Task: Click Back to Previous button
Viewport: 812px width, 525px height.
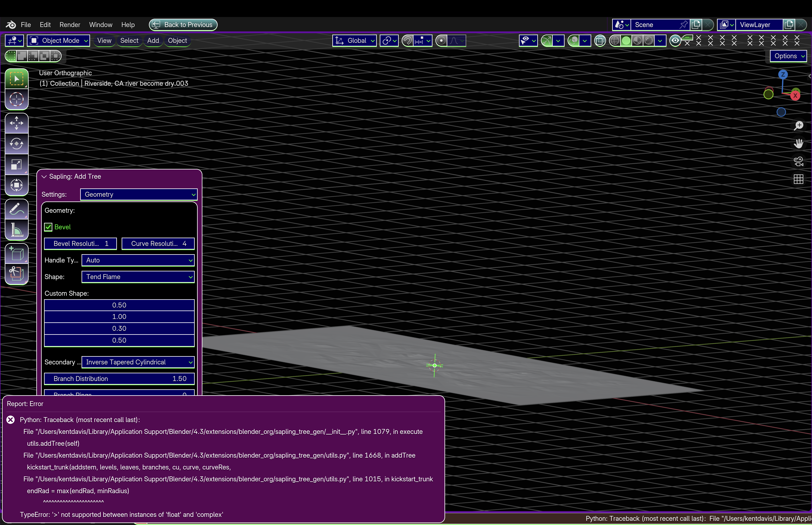Action: (183, 24)
